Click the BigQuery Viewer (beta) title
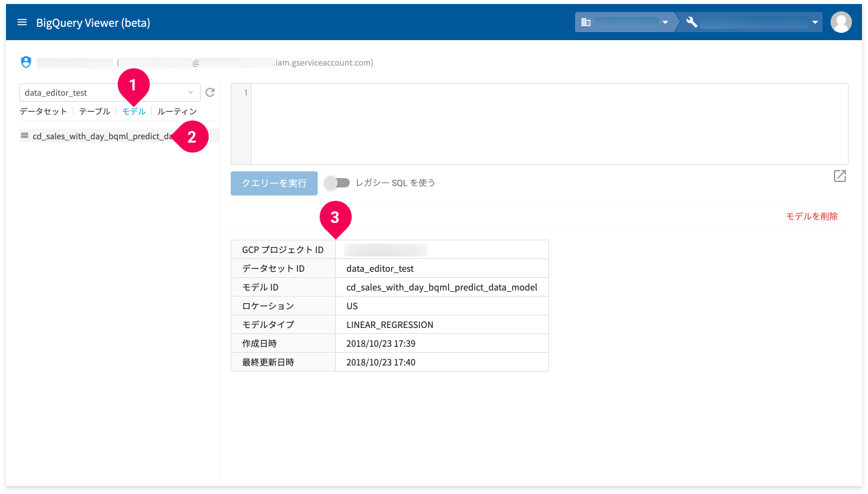 click(x=93, y=23)
